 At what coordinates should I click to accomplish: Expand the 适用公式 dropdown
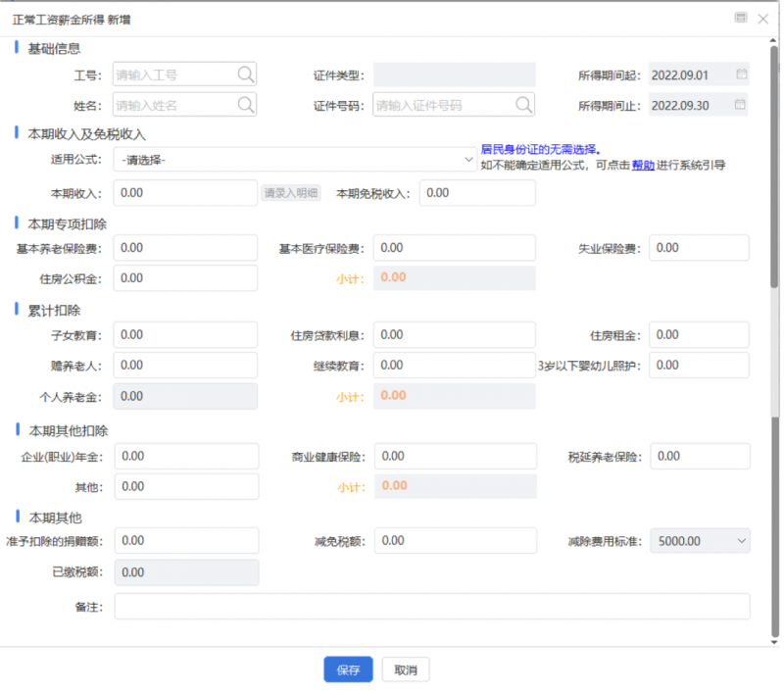pos(468,159)
